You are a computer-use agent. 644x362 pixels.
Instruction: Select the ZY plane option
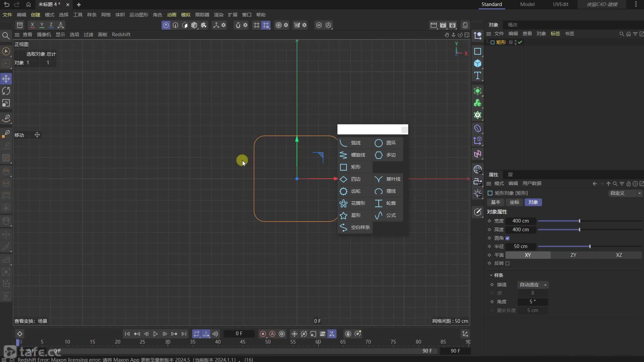pyautogui.click(x=574, y=255)
